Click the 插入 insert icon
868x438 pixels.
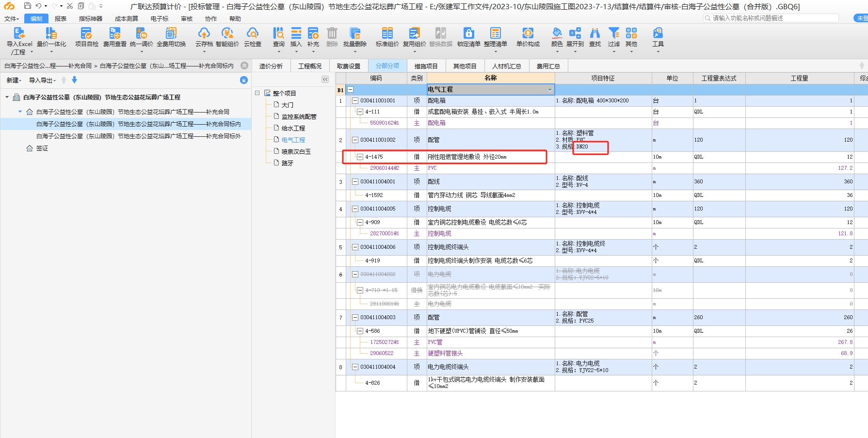coord(296,33)
